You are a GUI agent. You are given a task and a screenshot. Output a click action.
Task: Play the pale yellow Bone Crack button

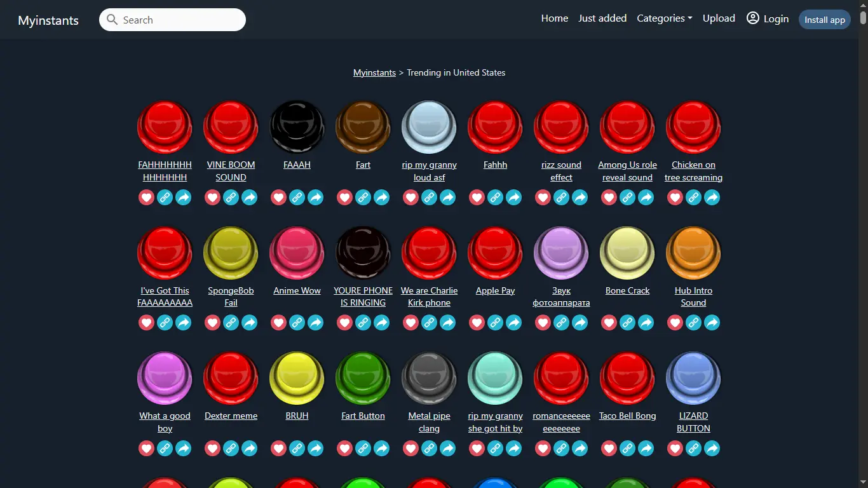click(x=627, y=253)
